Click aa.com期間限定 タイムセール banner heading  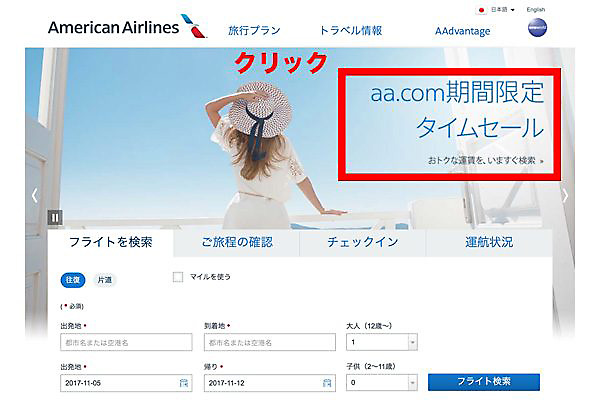pos(457,109)
